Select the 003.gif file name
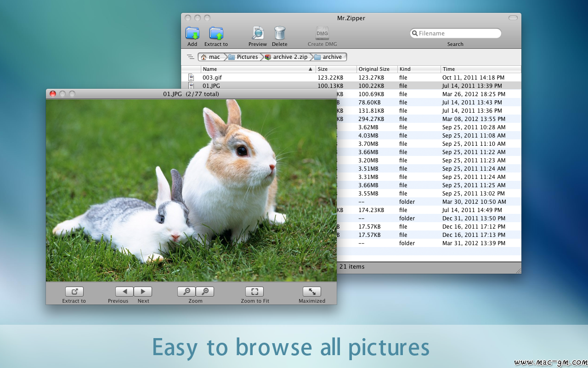The image size is (588, 368). [x=212, y=78]
